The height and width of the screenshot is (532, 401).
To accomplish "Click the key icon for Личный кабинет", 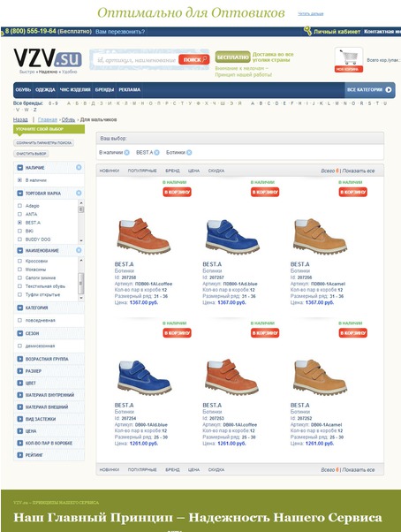I will pyautogui.click(x=307, y=31).
